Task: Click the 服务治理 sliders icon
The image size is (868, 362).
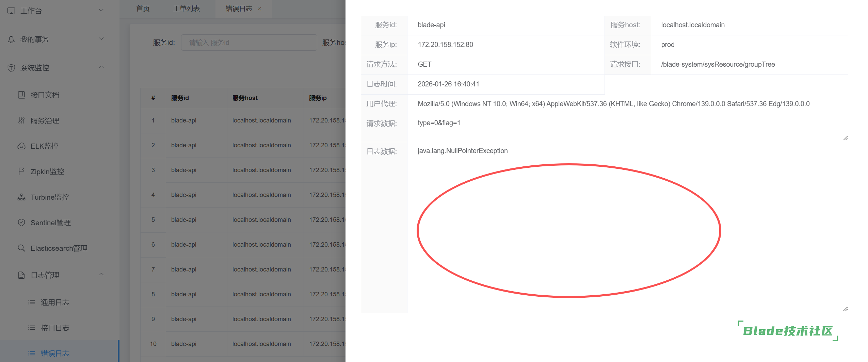Action: (x=21, y=121)
